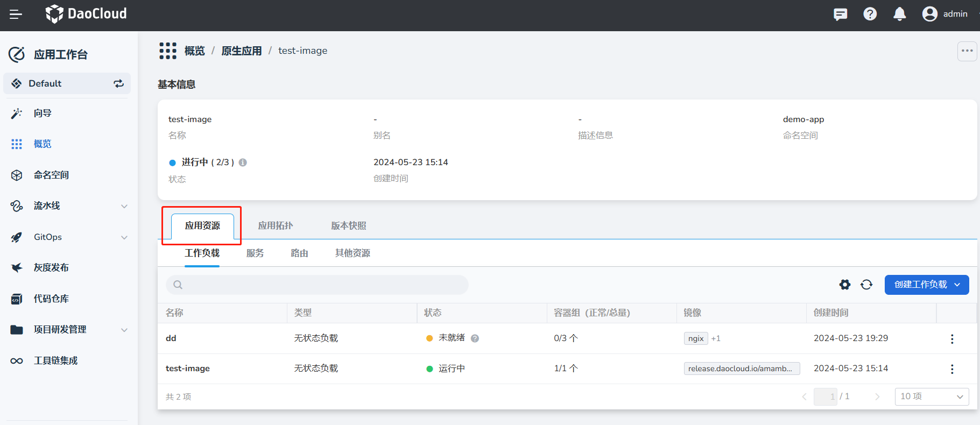
Task: Click the info icon beside 进行中 status
Action: click(x=243, y=162)
